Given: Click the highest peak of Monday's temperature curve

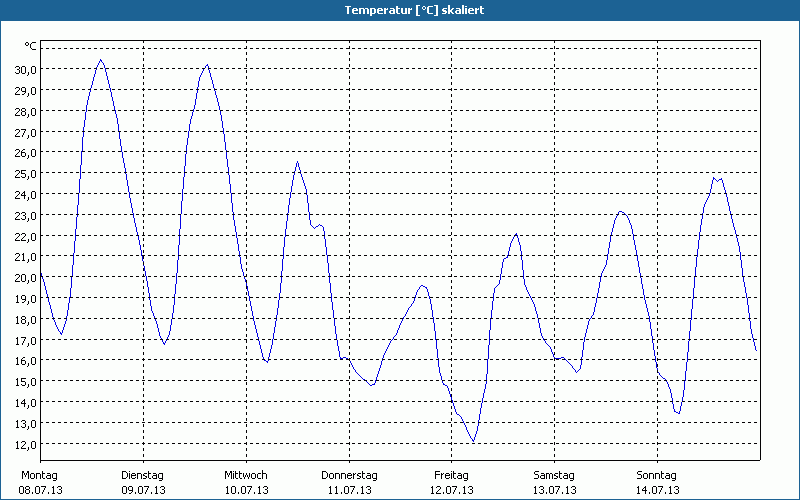Looking at the screenshot, I should click(100, 60).
